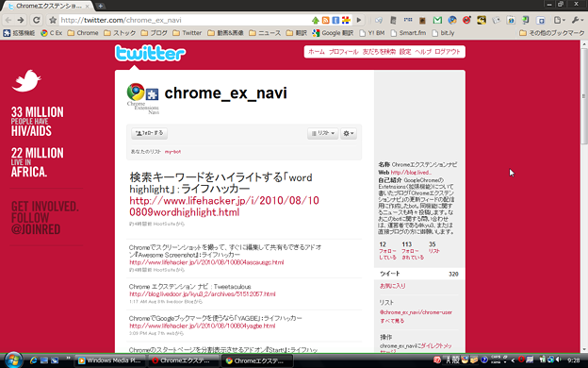
Task: Open 設定 in Twitter navigation
Action: tap(405, 52)
